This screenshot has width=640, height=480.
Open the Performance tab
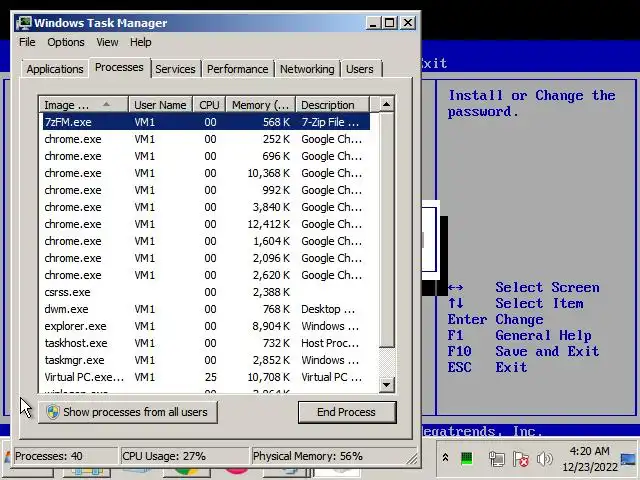point(238,69)
